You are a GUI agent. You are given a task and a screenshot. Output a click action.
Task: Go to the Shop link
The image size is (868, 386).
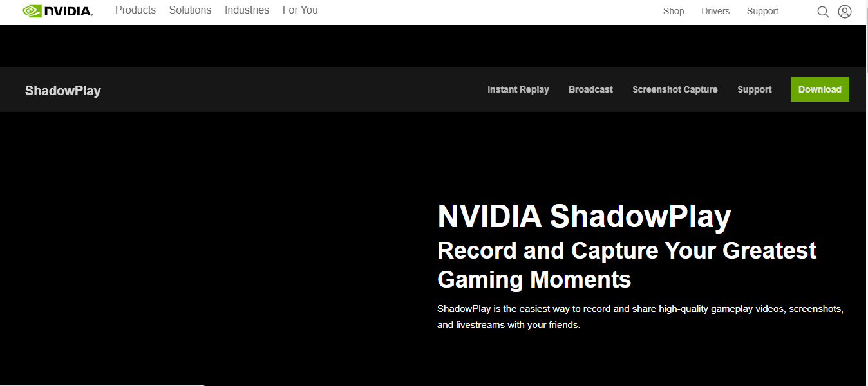click(x=674, y=11)
